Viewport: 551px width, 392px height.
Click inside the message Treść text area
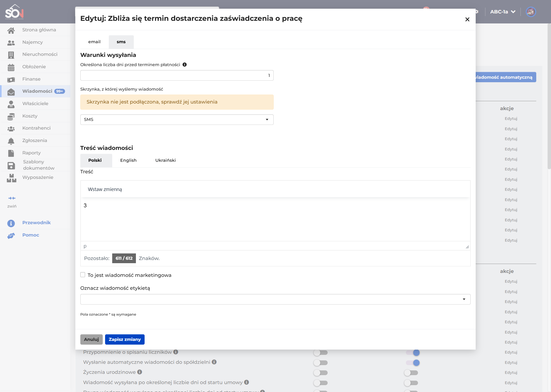[x=275, y=219]
